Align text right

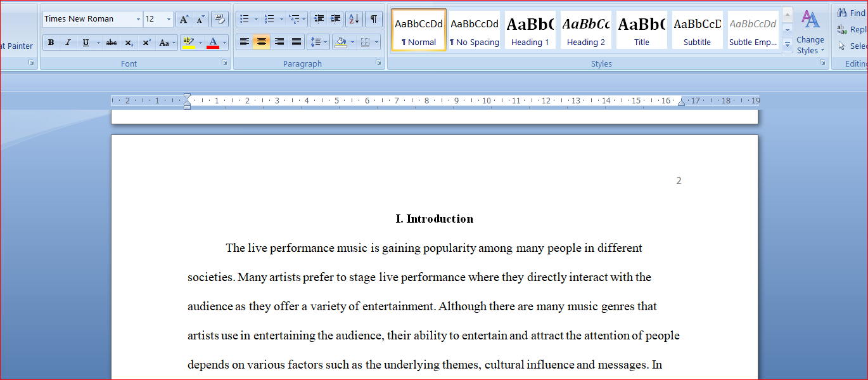coord(279,43)
